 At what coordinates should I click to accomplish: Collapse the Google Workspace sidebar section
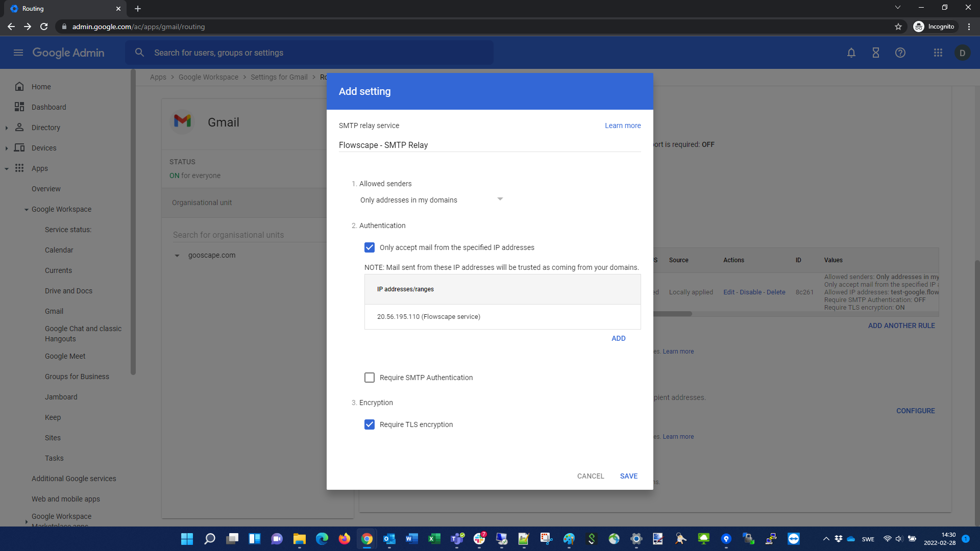click(x=27, y=209)
